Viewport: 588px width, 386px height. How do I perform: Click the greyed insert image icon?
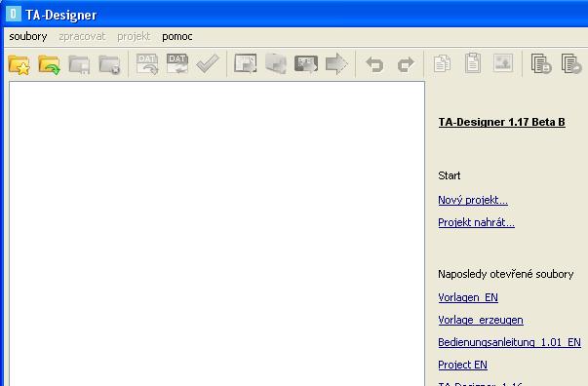point(503,63)
